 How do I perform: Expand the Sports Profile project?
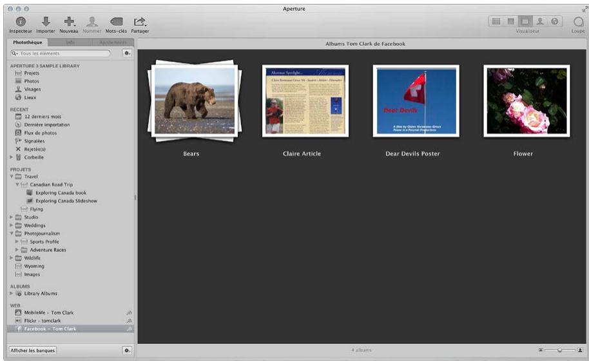click(x=17, y=242)
